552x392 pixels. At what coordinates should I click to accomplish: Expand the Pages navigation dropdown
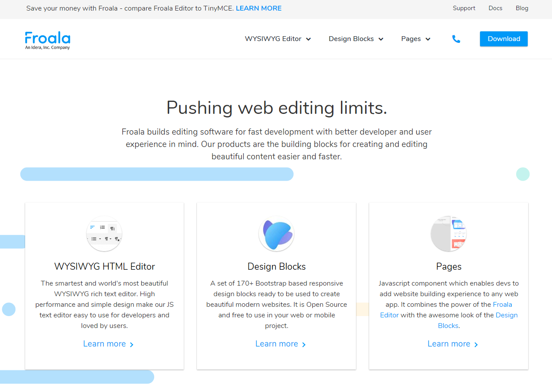[x=416, y=39]
